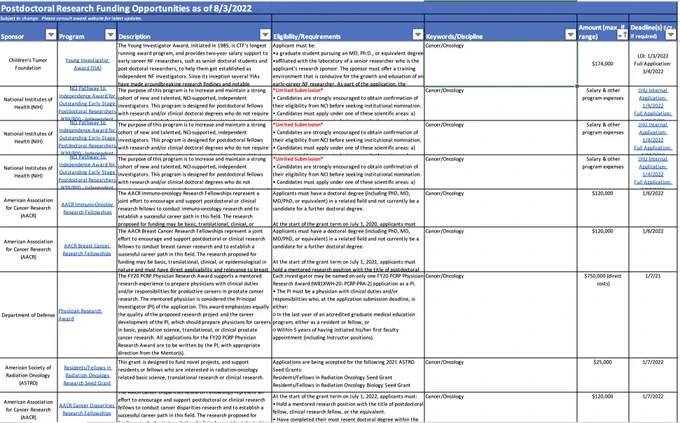Select the ASTRO Seed Grants eligibility cell

click(x=348, y=375)
